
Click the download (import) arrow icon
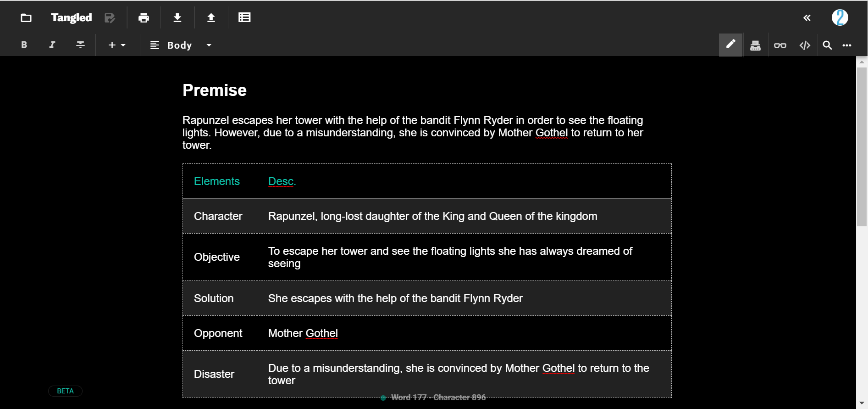(x=177, y=18)
